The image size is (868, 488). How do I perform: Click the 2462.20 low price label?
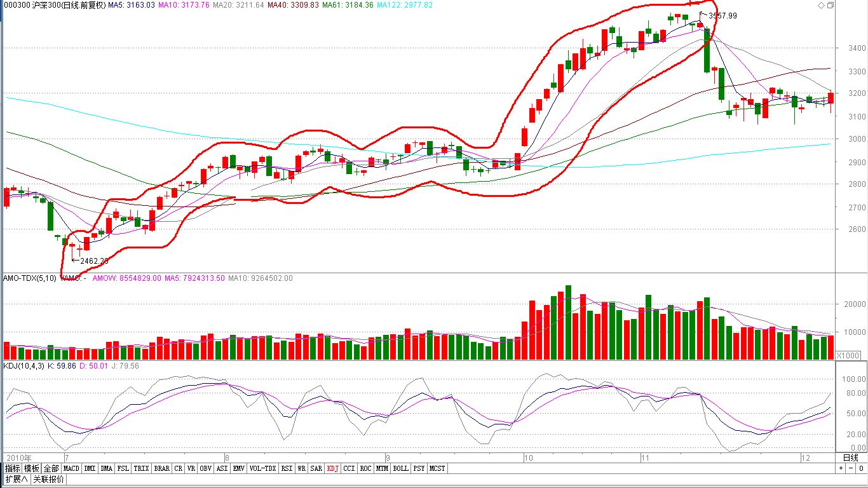(x=95, y=261)
